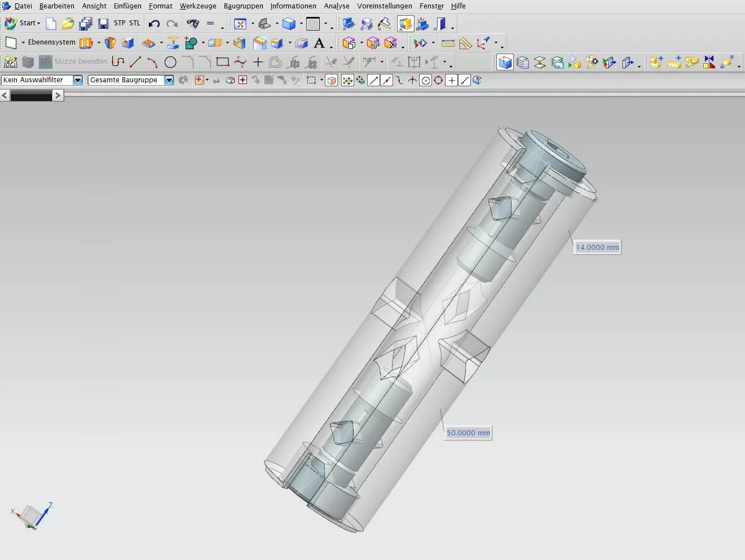Click the Save diskette icon
The image size is (745, 560).
(x=103, y=24)
